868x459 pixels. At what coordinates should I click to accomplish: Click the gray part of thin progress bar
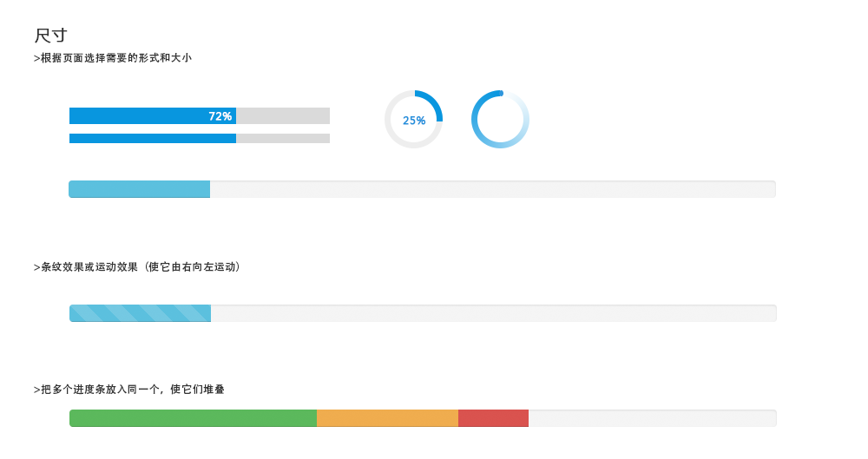tap(283, 139)
